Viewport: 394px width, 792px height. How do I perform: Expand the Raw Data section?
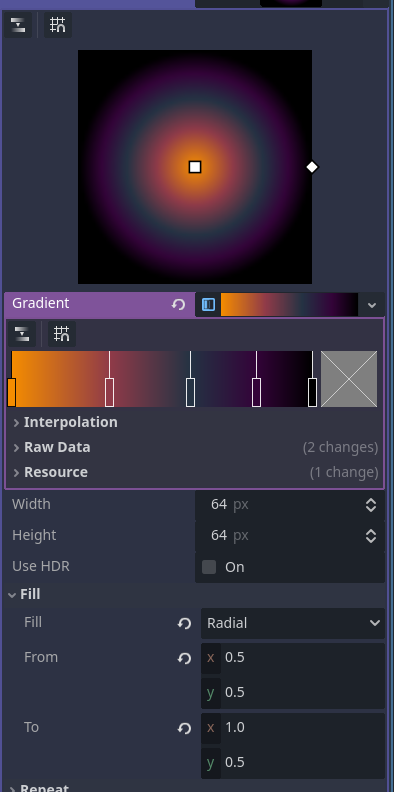click(x=194, y=447)
